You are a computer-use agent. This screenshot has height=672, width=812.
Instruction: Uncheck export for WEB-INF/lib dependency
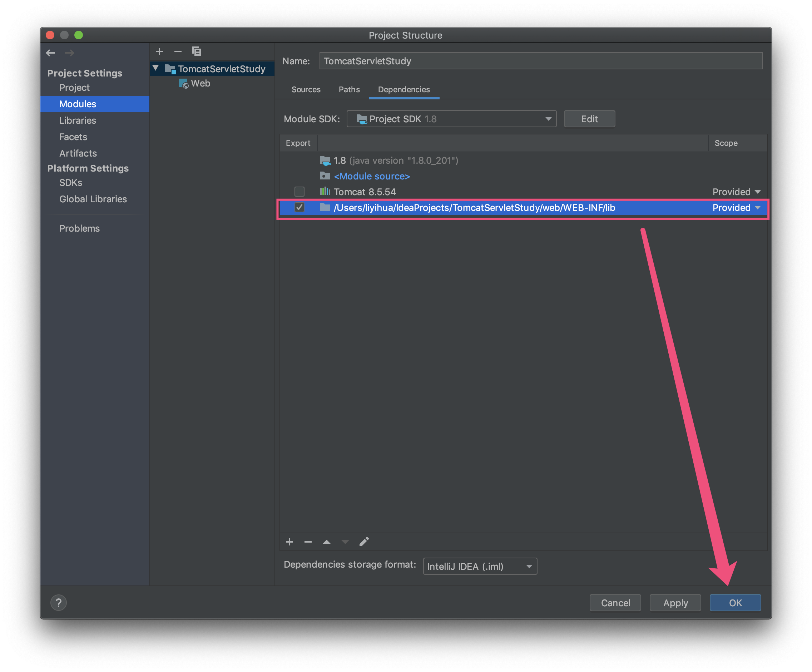[299, 208]
